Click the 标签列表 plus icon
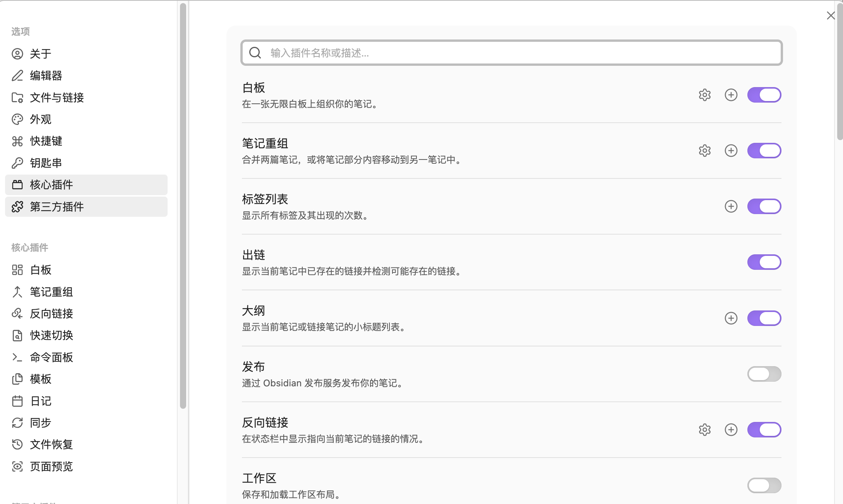The image size is (843, 504). (731, 206)
